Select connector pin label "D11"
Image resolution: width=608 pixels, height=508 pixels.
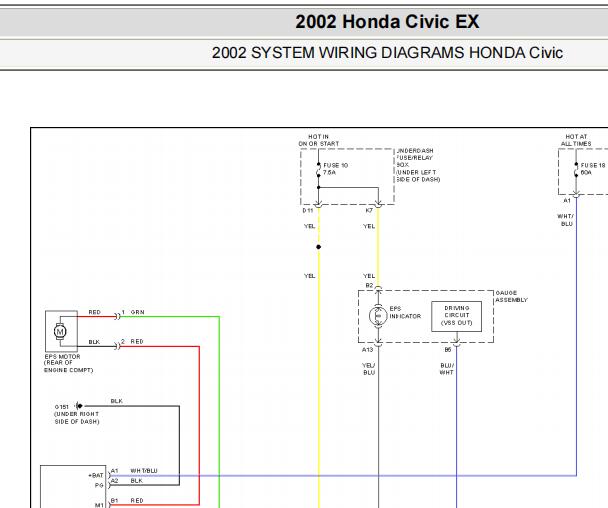point(307,211)
